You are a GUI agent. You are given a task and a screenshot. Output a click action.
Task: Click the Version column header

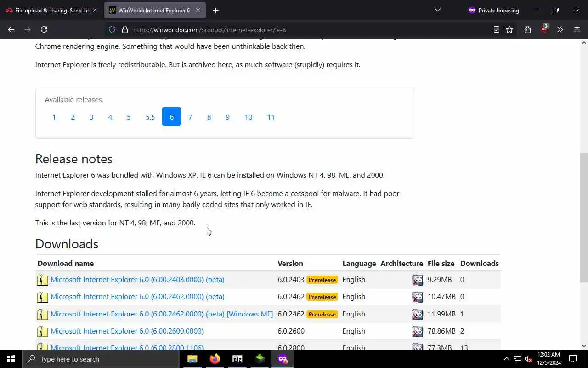pyautogui.click(x=290, y=263)
